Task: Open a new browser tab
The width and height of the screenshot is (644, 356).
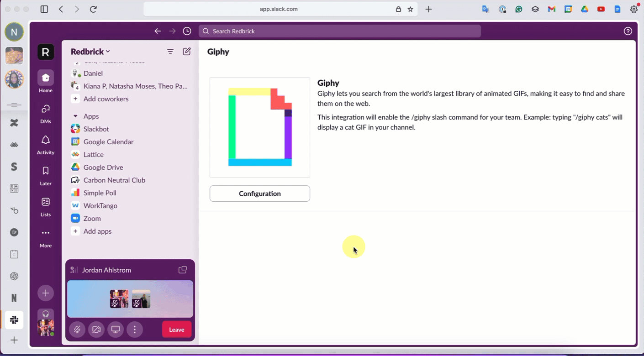Action: click(428, 9)
